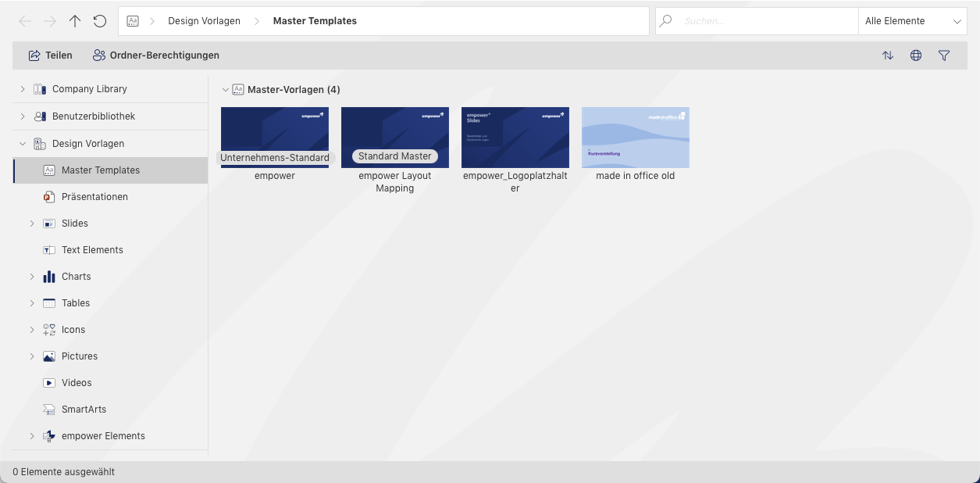Image resolution: width=980 pixels, height=483 pixels.
Task: Click the made in office old label
Action: [x=636, y=176]
